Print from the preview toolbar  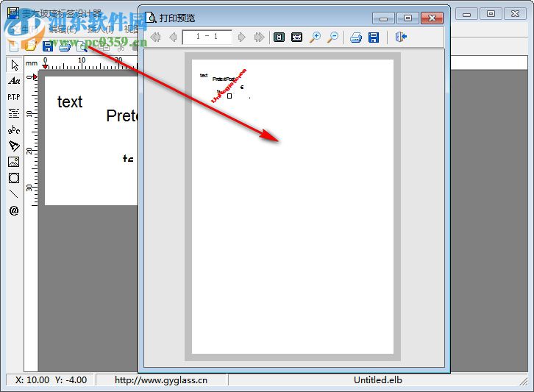pos(356,37)
